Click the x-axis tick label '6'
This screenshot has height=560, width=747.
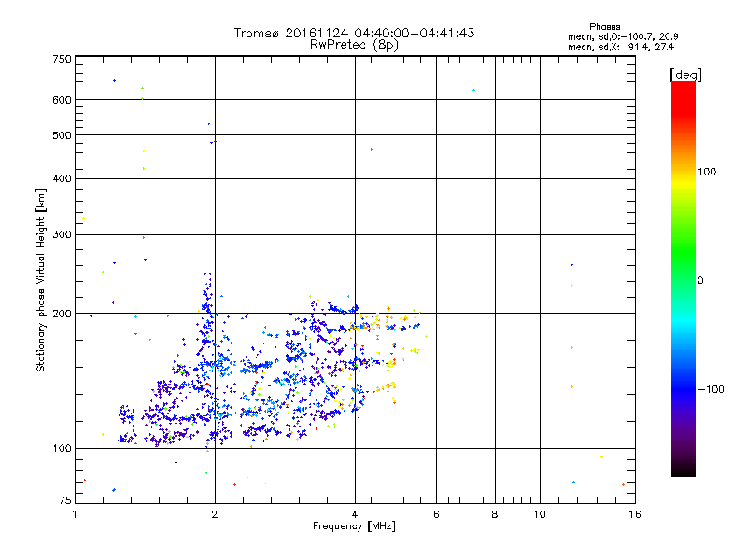pos(436,514)
